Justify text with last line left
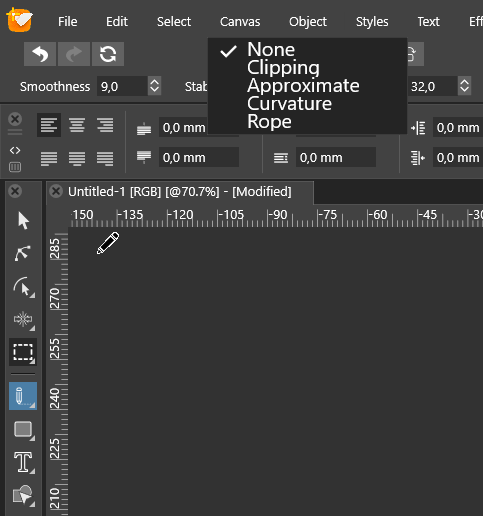Screen dimensions: 483x516 pyautogui.click(x=49, y=158)
